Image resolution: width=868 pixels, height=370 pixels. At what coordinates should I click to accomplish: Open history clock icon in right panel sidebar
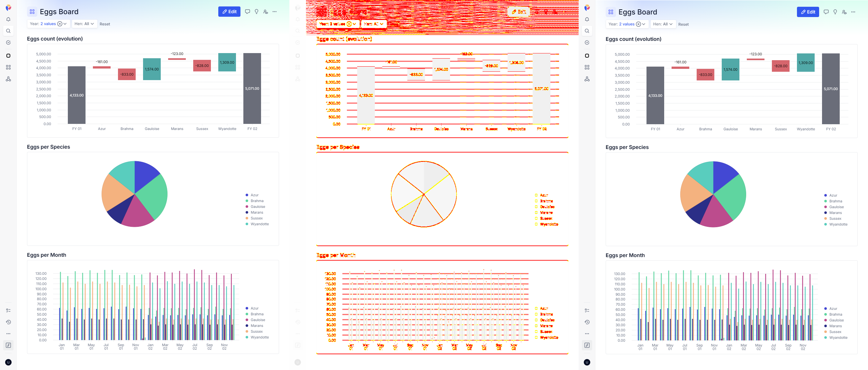587,322
